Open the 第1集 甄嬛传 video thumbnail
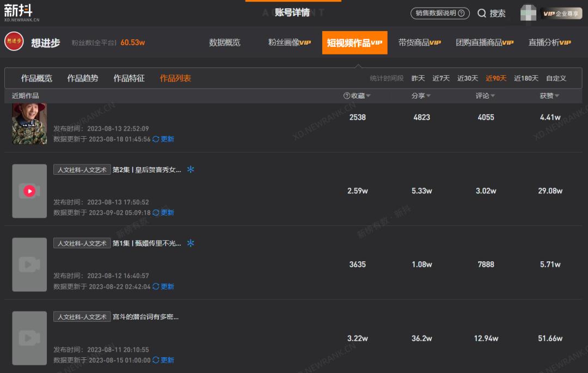588x373 pixels. point(29,264)
